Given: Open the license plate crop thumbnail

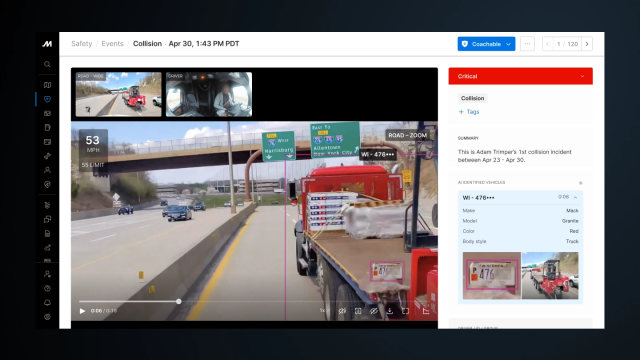Looking at the screenshot, I should (x=492, y=276).
